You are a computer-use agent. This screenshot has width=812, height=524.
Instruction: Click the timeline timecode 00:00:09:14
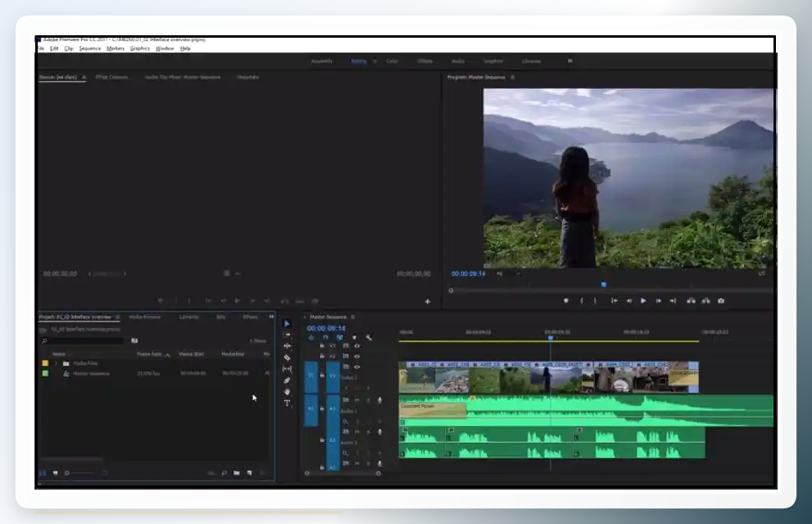pyautogui.click(x=326, y=328)
